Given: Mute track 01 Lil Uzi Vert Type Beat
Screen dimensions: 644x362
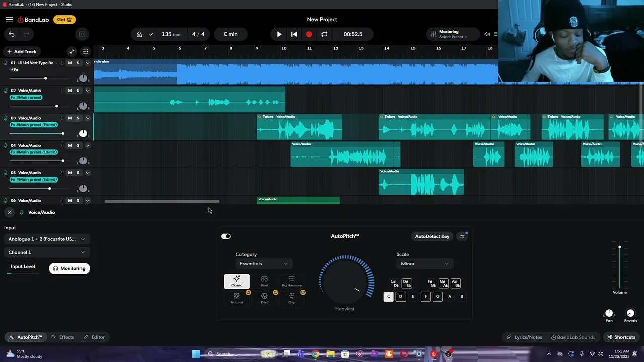Looking at the screenshot, I should pos(70,63).
